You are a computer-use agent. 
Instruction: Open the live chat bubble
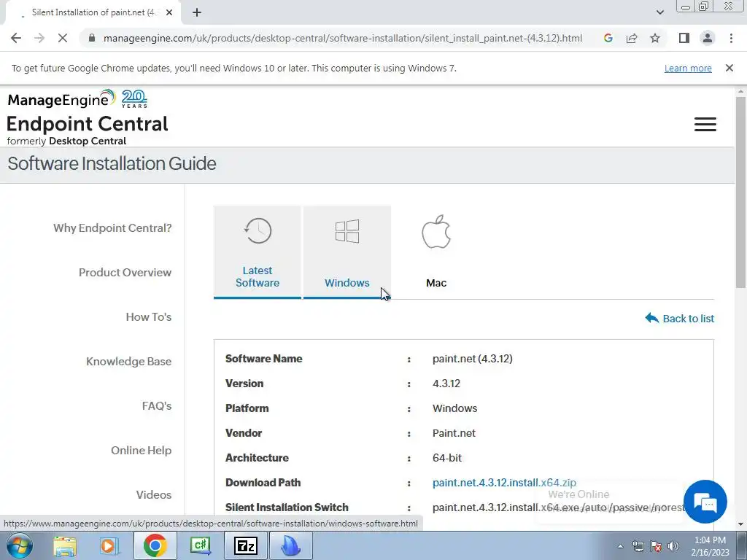[x=705, y=502]
